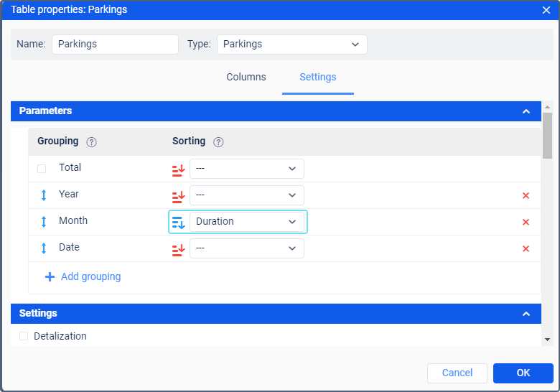Screen dimensions: 560x392
Task: Delete the Date grouping row
Action: [x=526, y=248]
